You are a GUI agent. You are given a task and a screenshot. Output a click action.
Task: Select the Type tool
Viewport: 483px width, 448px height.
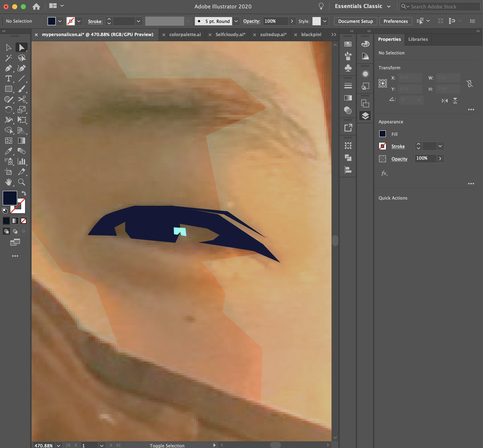[x=8, y=79]
